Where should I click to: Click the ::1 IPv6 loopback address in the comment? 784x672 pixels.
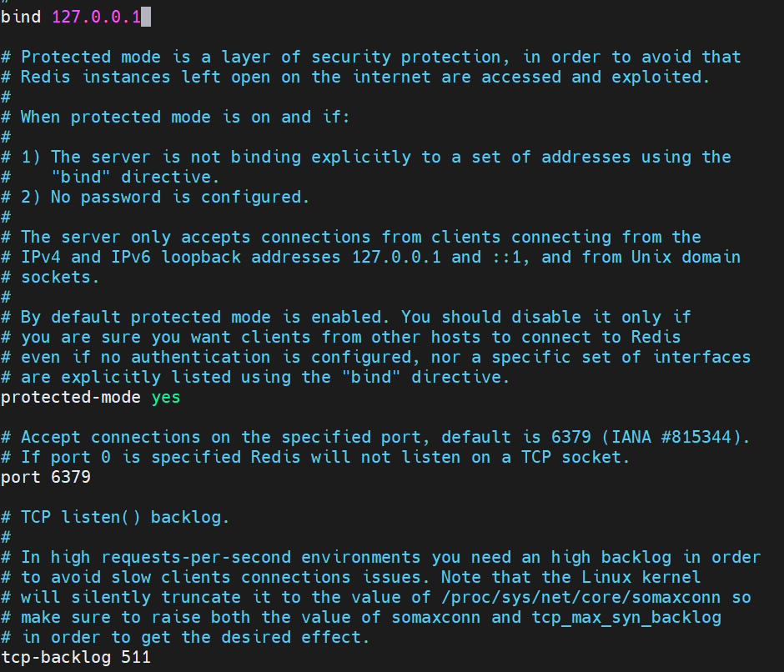(x=513, y=257)
